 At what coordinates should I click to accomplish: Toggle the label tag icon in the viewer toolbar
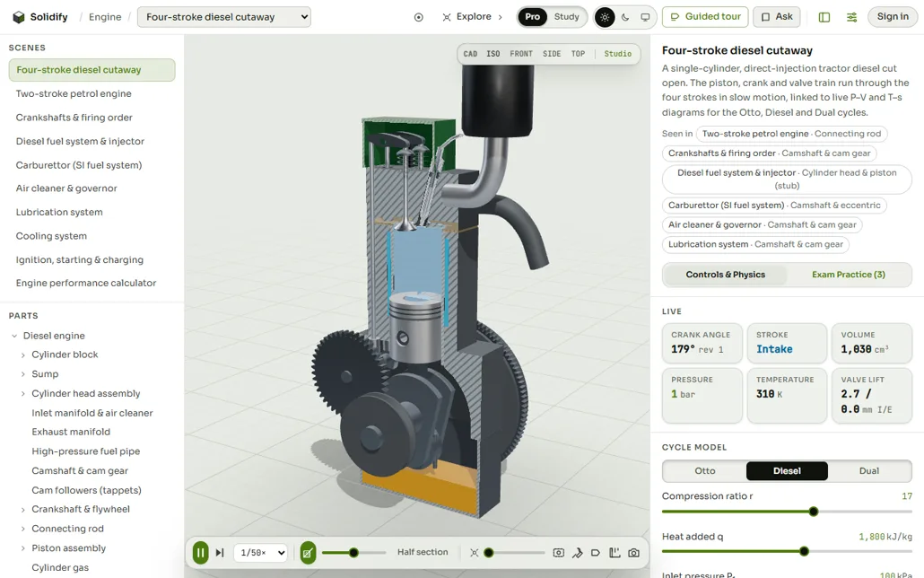596,553
